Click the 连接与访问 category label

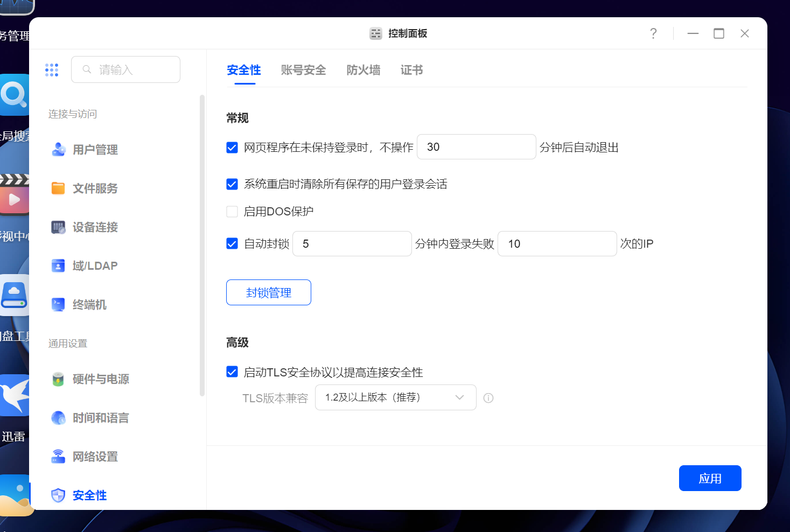(73, 114)
